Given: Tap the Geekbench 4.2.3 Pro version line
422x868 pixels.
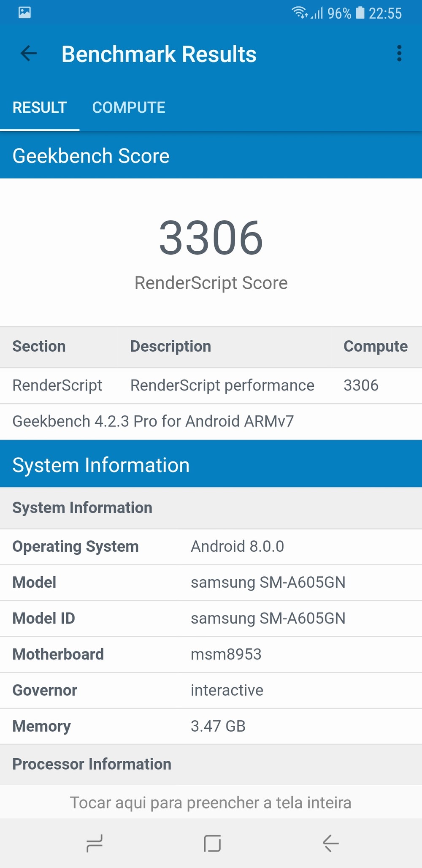Looking at the screenshot, I should 153,421.
